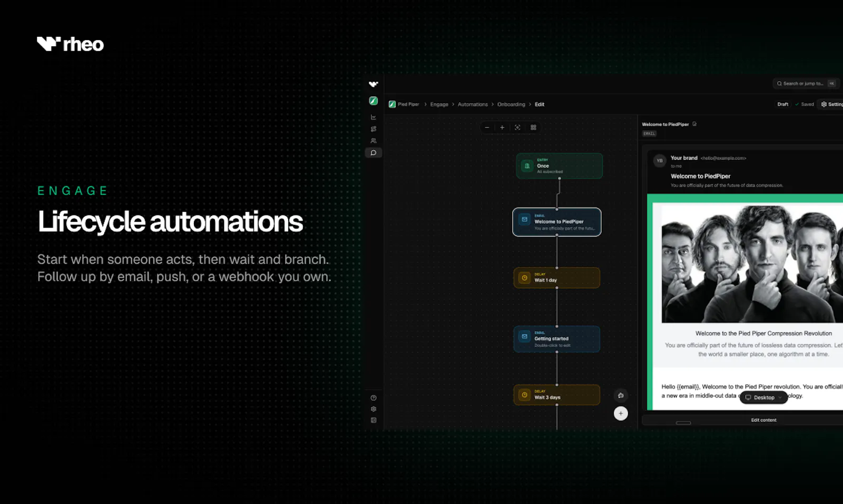Select the Wait 3 days delay node
This screenshot has width=843, height=504.
(557, 395)
